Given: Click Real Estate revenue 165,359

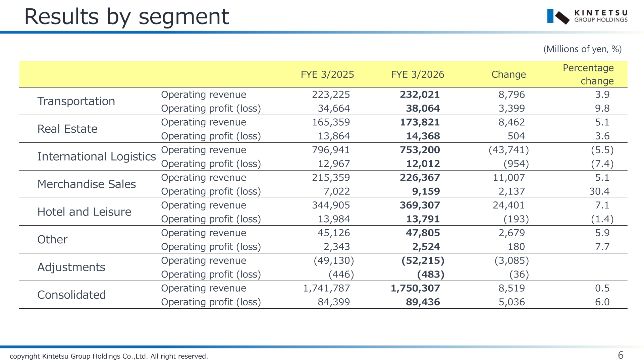Looking at the screenshot, I should (331, 122).
